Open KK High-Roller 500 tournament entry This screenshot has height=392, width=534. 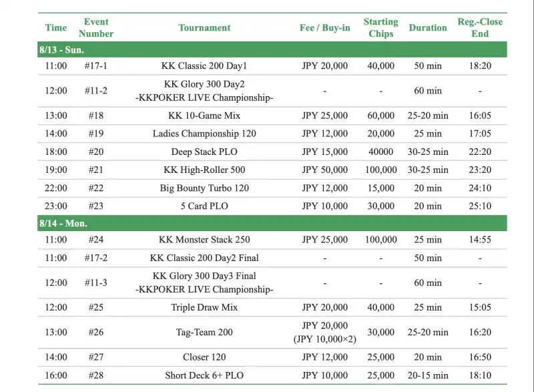[x=204, y=170]
